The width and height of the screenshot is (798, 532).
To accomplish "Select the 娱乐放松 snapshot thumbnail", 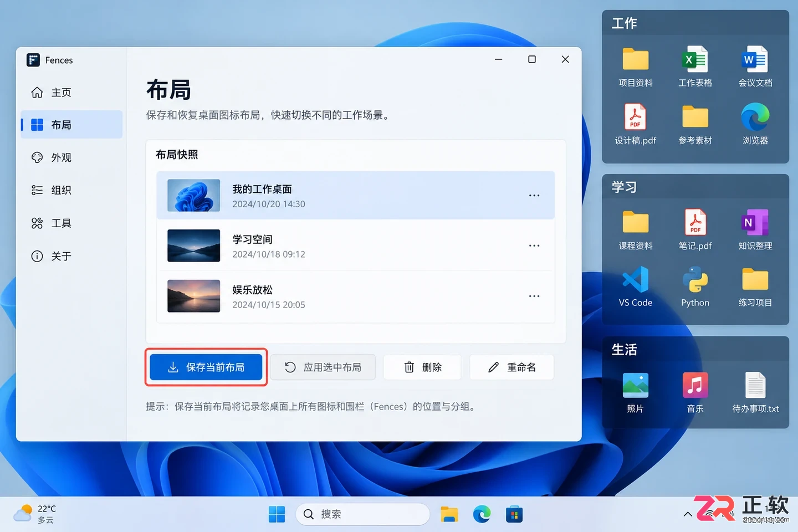I will (194, 296).
